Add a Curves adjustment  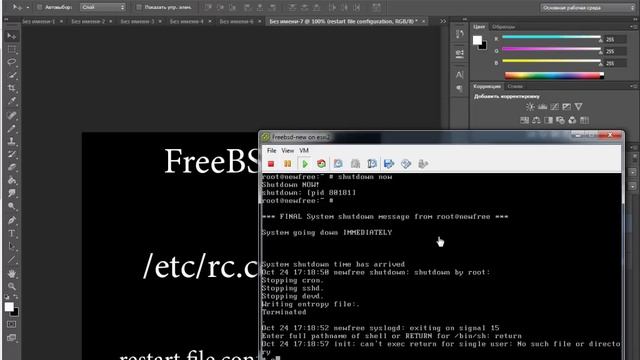(x=554, y=107)
